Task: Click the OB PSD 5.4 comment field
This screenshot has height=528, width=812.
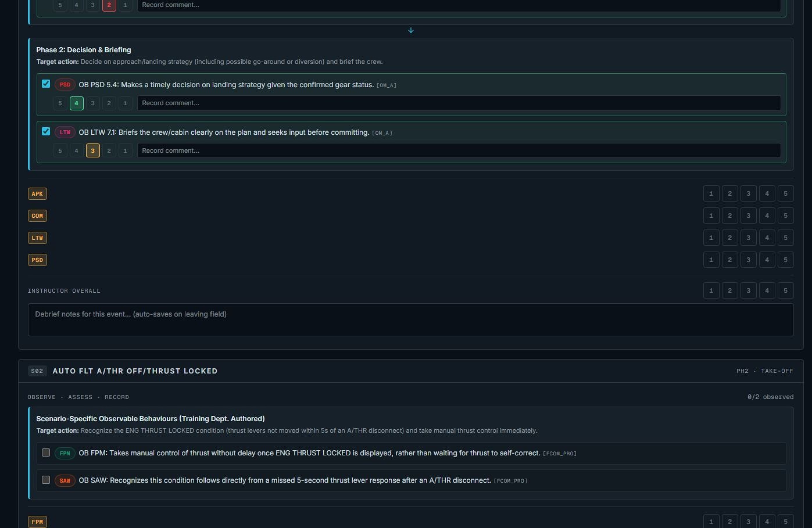Action: (x=459, y=103)
